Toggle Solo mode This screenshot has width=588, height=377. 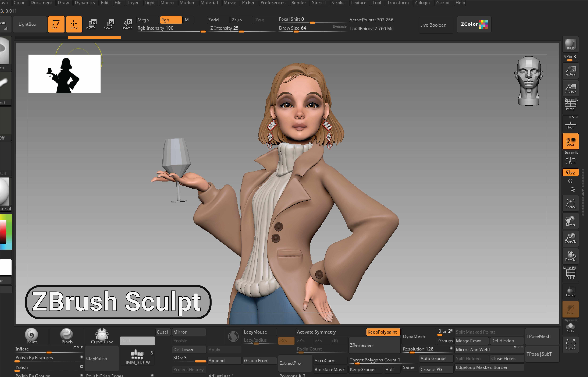[570, 327]
